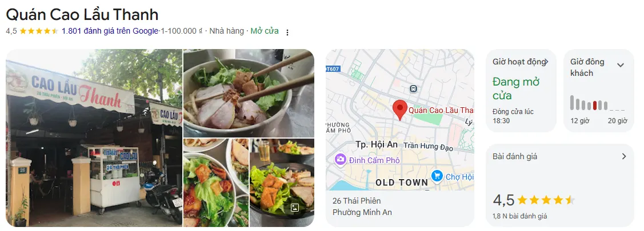
Task: Open the storefront photo of Cao Lầu Thanh
Action: click(x=94, y=138)
